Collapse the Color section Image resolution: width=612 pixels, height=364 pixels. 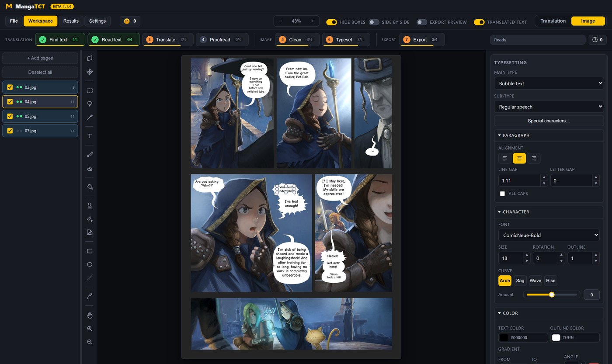[x=549, y=313]
